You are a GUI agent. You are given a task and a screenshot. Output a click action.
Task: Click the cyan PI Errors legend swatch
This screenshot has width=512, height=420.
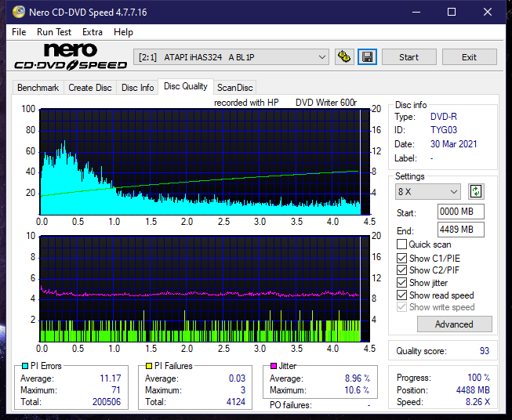(25, 366)
